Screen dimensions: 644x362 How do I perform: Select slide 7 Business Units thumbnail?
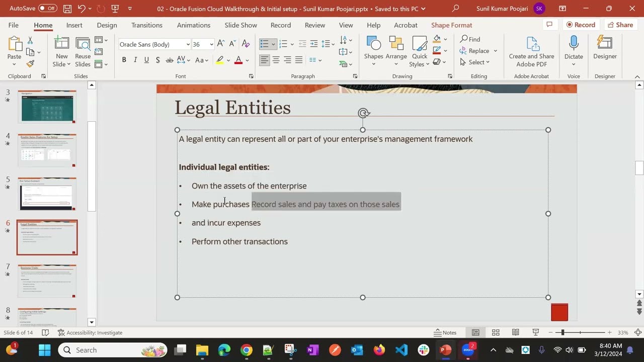(x=47, y=281)
